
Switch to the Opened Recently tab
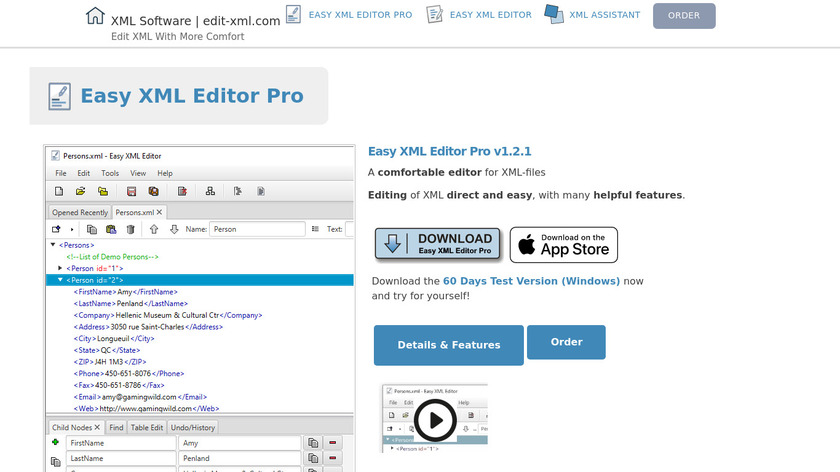click(80, 212)
